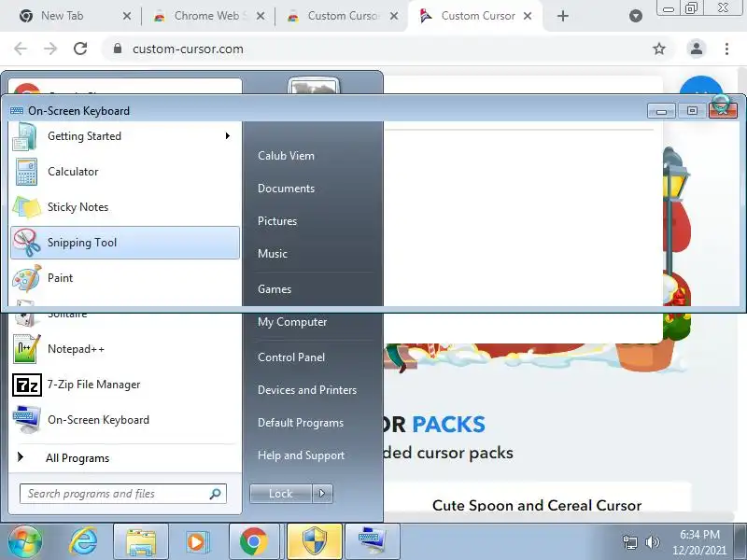Close the New Tab tab

click(x=127, y=16)
